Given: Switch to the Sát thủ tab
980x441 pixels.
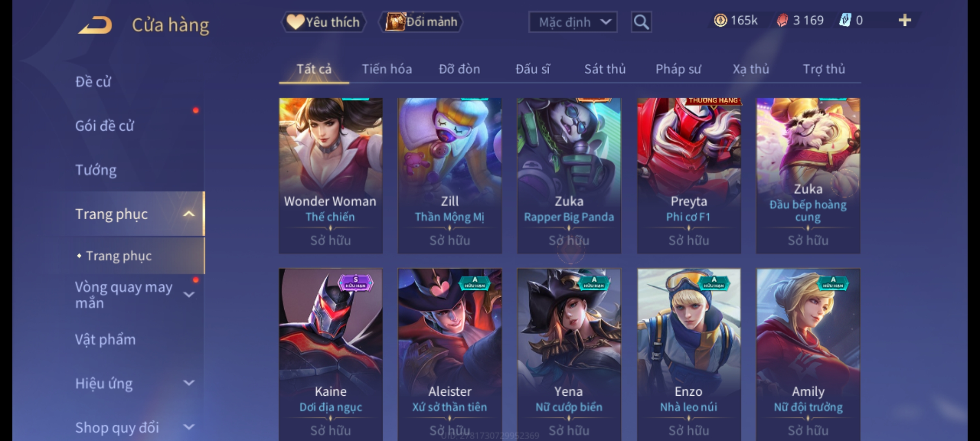Looking at the screenshot, I should (x=605, y=69).
